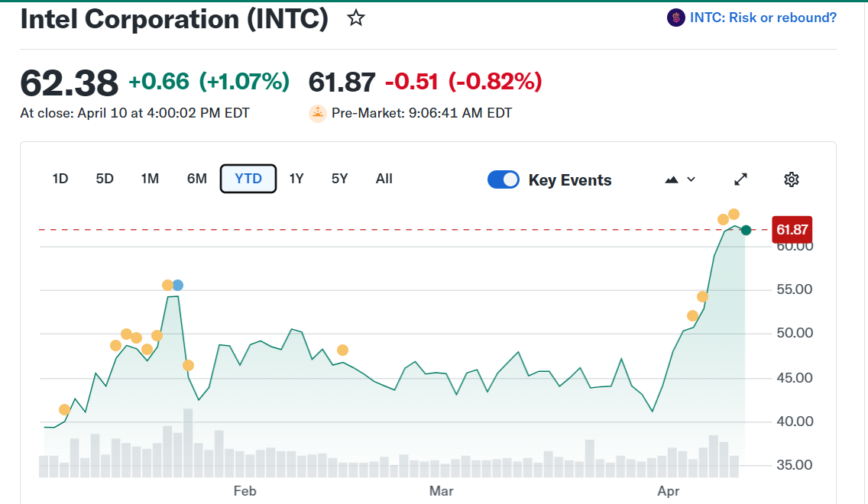
Task: Select the 1M time range
Action: pos(150,179)
